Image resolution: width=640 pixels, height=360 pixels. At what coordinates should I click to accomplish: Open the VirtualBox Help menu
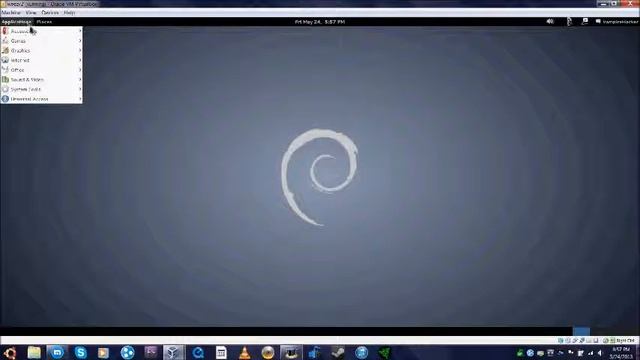pyautogui.click(x=69, y=13)
